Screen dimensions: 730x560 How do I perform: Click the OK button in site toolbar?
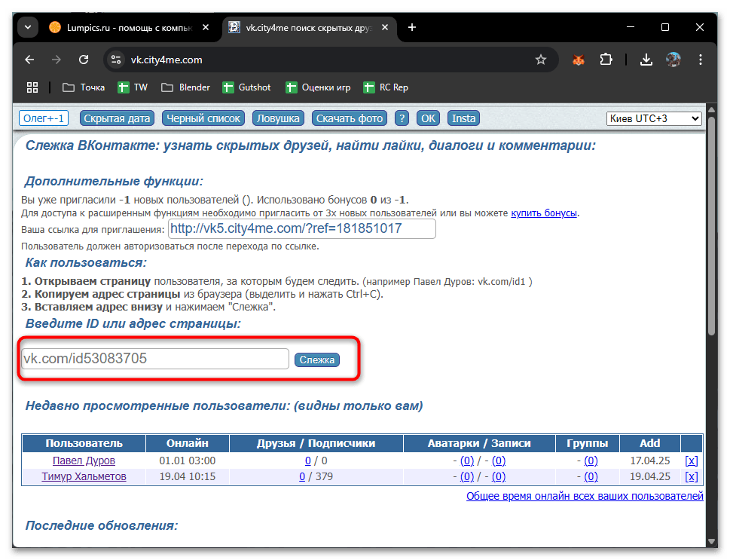pos(429,118)
